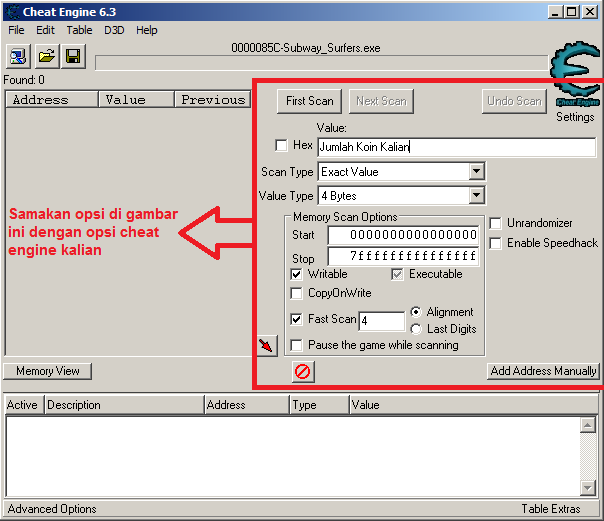
Task: Click the Address column header in cheat table
Action: 247,405
